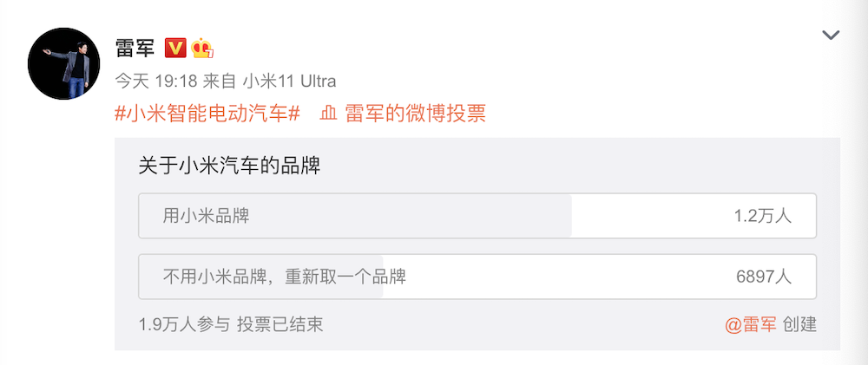Select the 用小米品牌 poll option

207,216
